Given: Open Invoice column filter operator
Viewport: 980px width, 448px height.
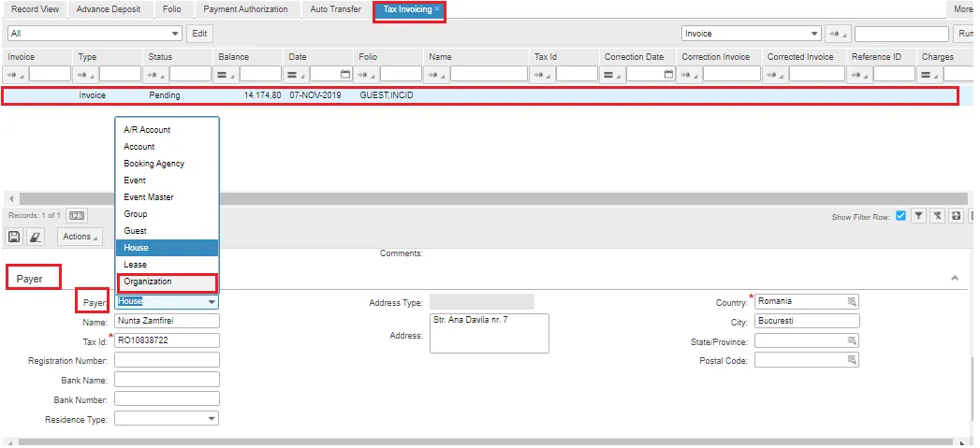Looking at the screenshot, I should (16, 74).
